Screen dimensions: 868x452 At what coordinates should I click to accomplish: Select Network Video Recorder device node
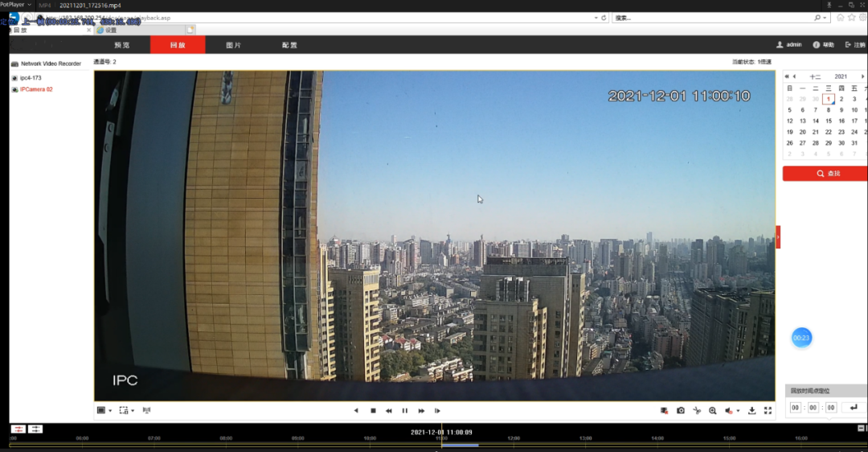[46, 64]
